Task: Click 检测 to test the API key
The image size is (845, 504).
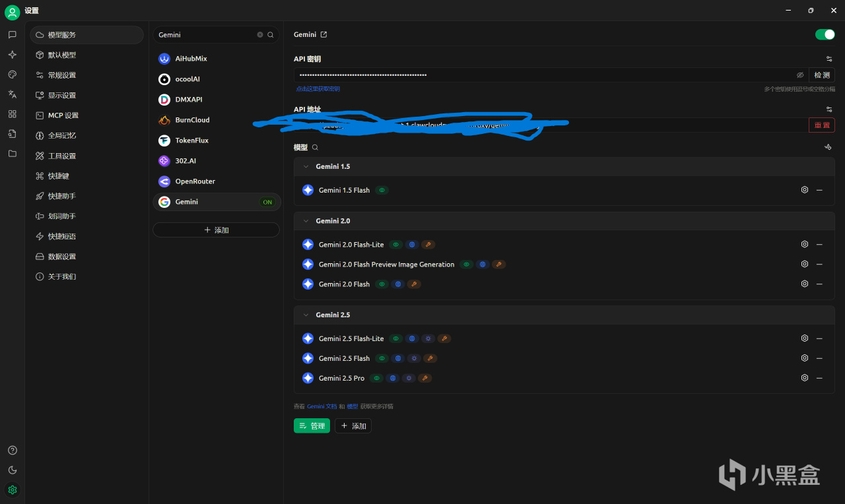Action: click(x=822, y=75)
